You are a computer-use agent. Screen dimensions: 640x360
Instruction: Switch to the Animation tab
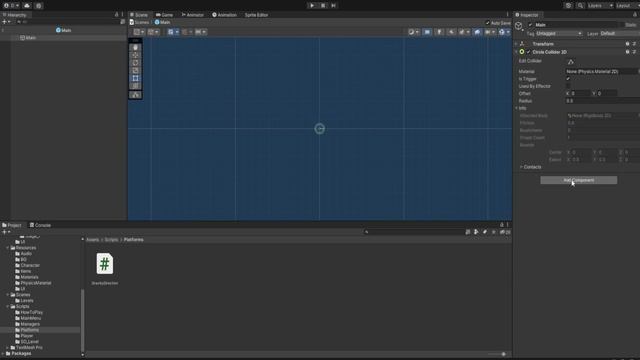click(x=224, y=15)
